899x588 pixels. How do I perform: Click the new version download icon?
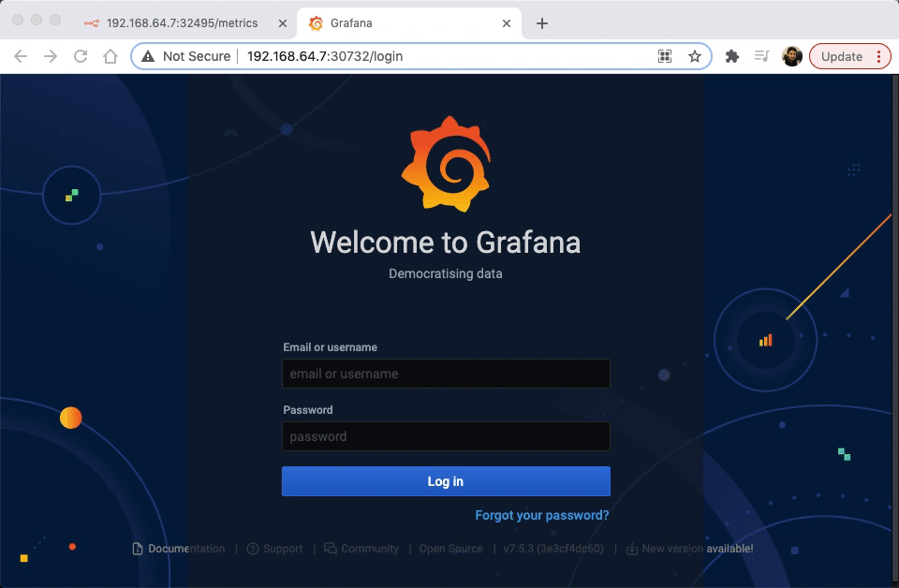click(632, 550)
